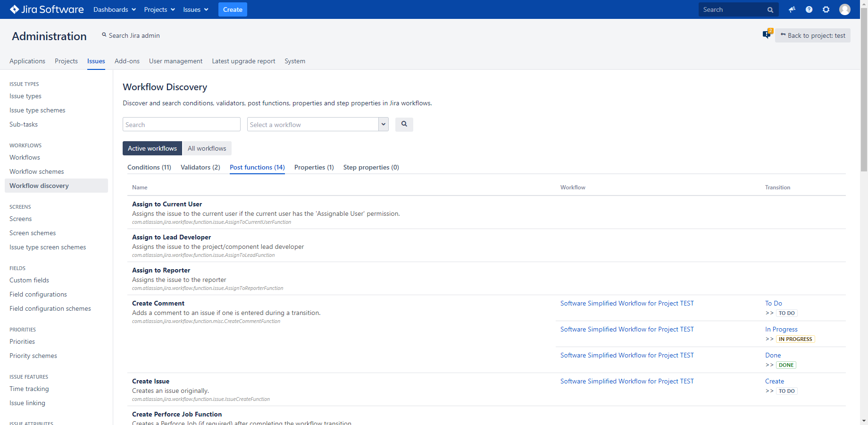Go to User management admin tab
Screen dimensions: 868x425
tap(175, 61)
